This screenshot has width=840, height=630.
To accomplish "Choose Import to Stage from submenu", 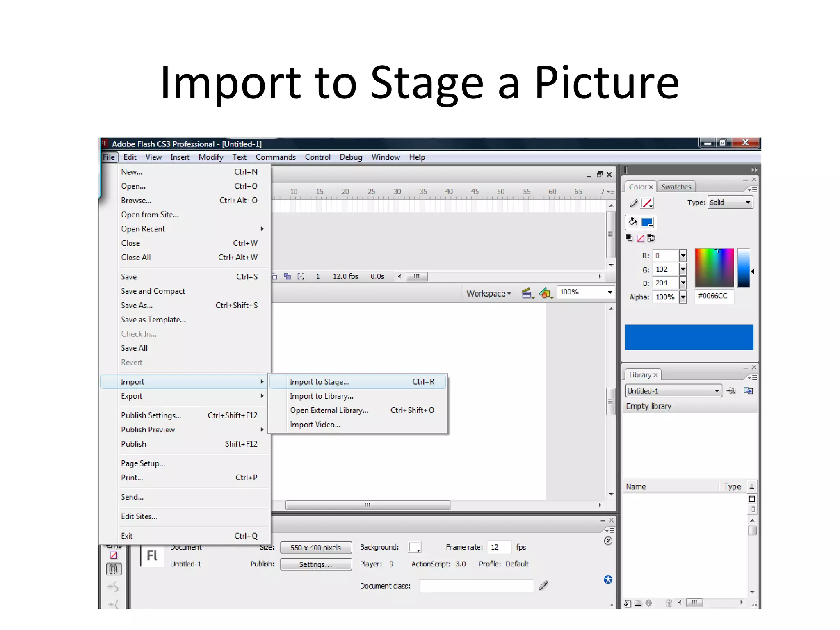I will point(358,382).
